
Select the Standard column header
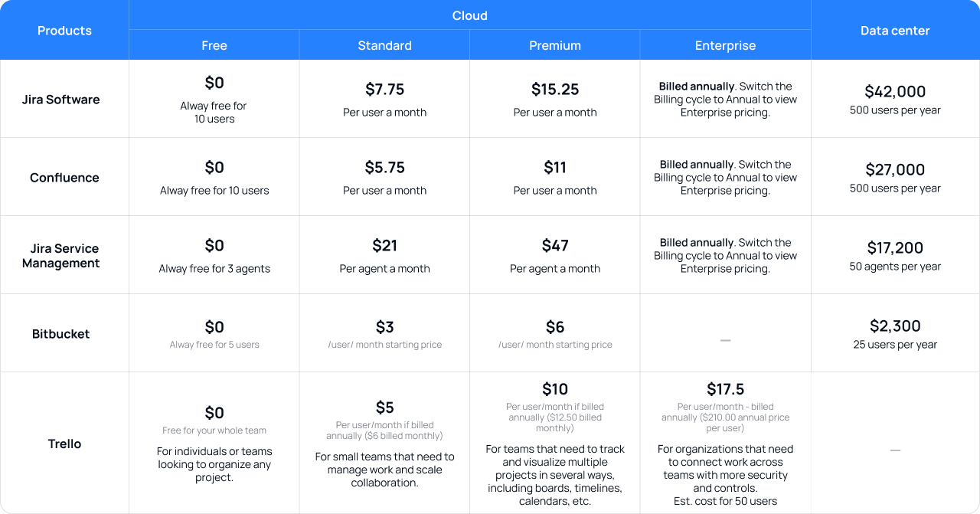384,45
